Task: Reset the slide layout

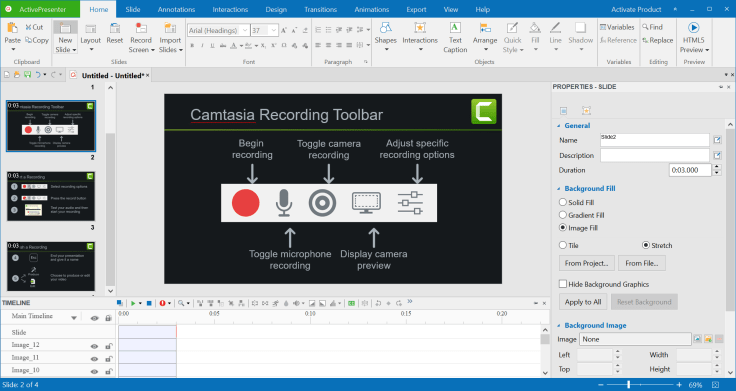Action: 115,34
